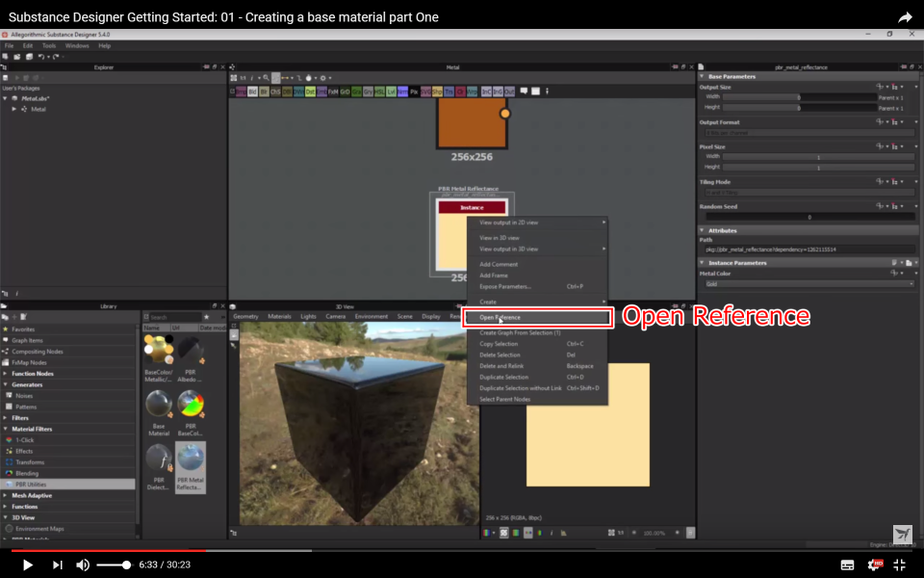Toggle RGB channel dots in 2D view
Viewport: 924px width, 578px height.
(x=528, y=533)
